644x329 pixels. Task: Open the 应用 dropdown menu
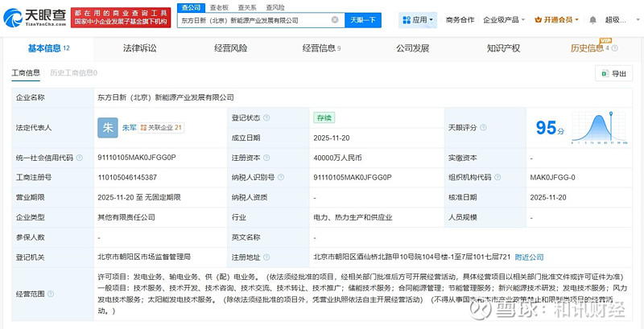point(418,19)
